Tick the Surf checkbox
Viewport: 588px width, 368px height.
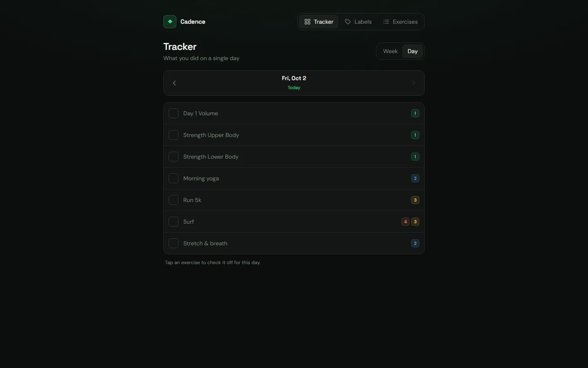click(174, 222)
